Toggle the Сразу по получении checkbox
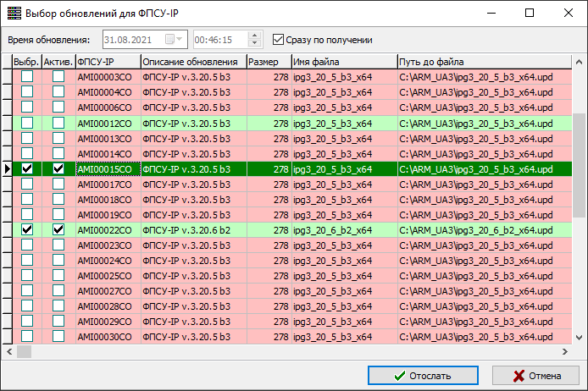The image size is (588, 391). coord(279,40)
